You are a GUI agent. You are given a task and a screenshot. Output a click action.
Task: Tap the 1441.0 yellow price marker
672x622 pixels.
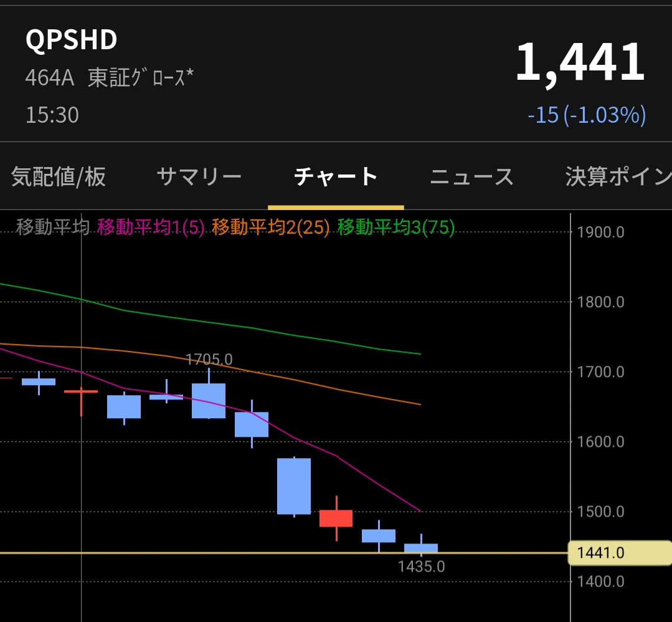point(619,553)
